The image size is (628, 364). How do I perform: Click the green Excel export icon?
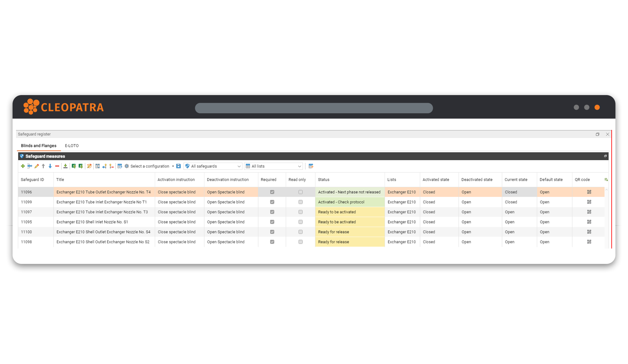point(74,166)
